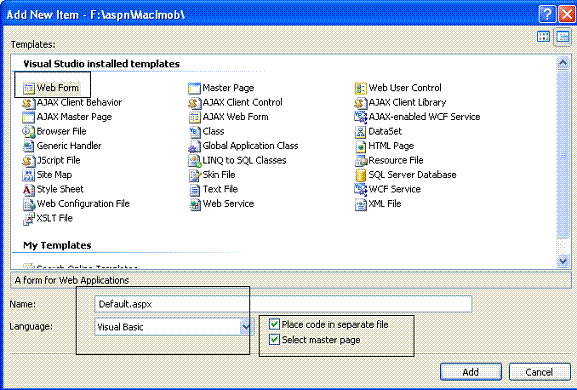Switch to large icons view
Image resolution: width=577 pixels, height=390 pixels.
pyautogui.click(x=544, y=37)
